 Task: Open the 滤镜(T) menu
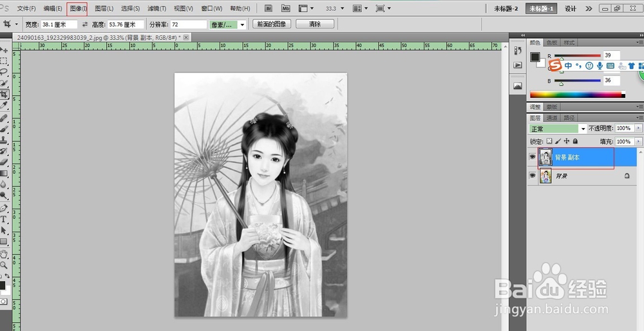156,8
